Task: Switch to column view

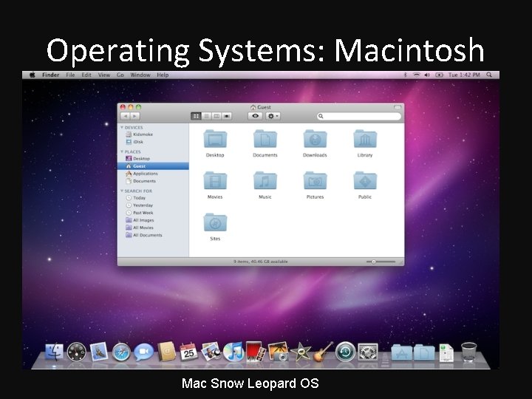Action: 216,116
